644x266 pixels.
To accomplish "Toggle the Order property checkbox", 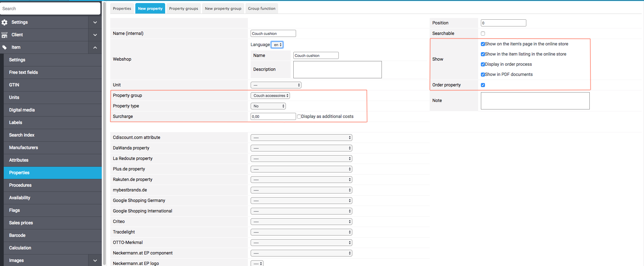I will point(483,85).
